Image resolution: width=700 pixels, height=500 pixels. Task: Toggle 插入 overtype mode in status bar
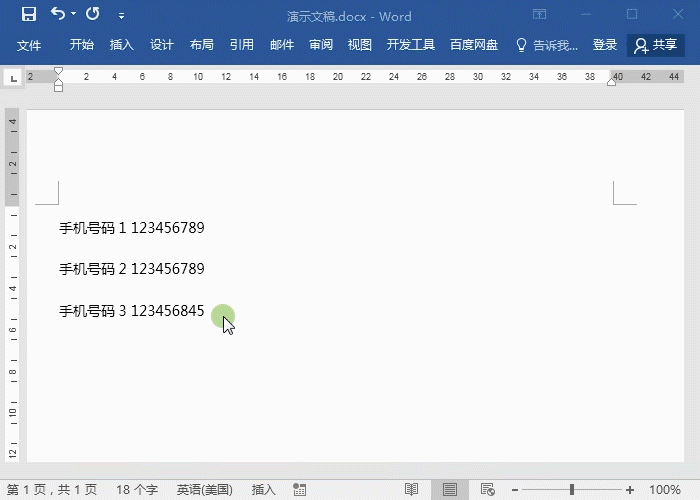point(263,490)
